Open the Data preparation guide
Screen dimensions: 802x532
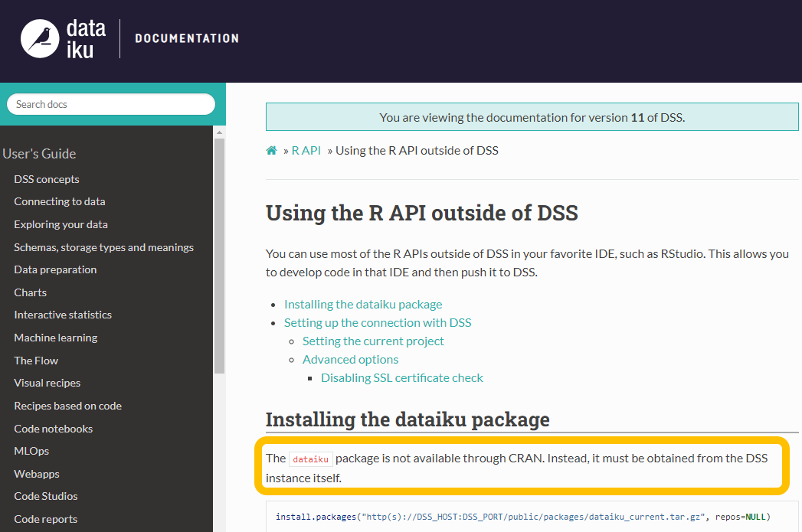(x=55, y=269)
